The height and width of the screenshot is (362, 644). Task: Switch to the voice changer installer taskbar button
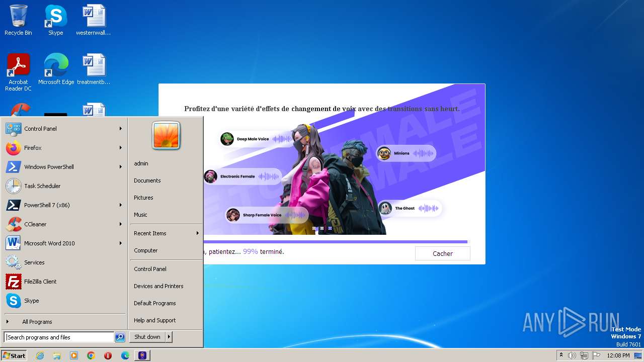(x=143, y=355)
